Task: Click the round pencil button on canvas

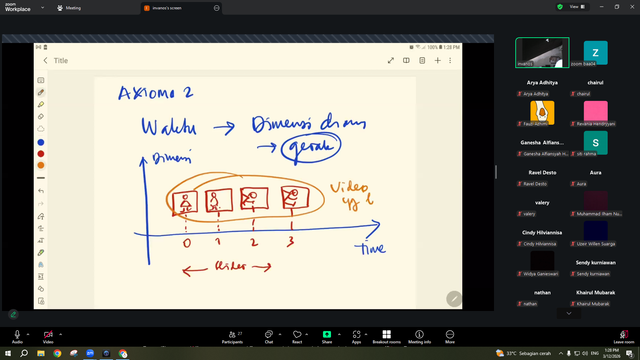Action: (x=454, y=299)
